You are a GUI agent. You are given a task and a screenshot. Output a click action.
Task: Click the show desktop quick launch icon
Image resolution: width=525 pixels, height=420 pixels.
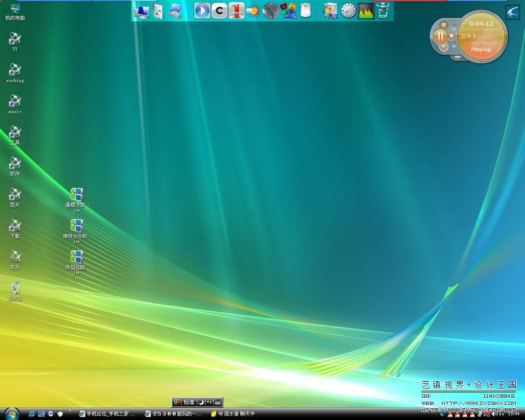(41, 414)
